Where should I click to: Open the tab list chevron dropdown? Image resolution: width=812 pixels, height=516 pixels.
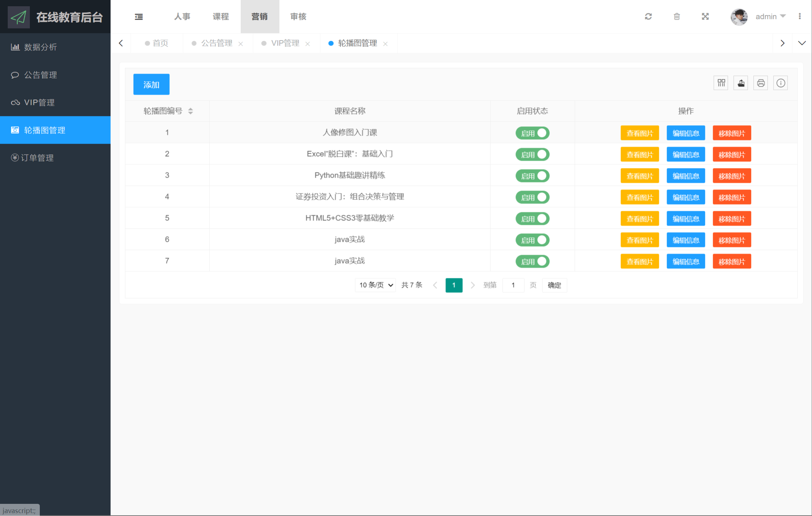point(802,43)
